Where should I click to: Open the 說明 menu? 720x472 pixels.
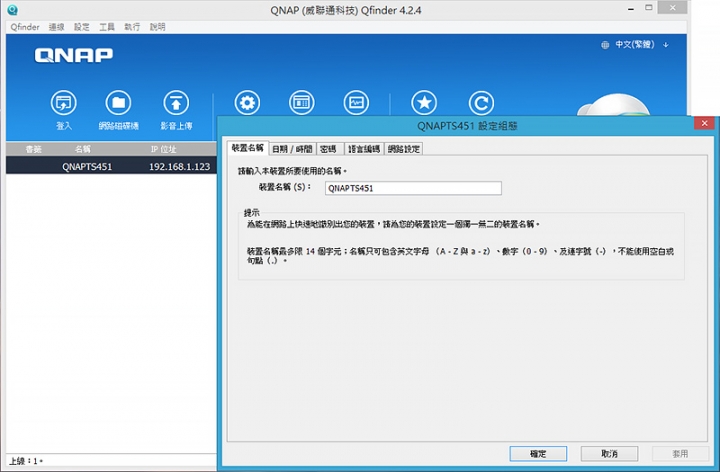[x=158, y=27]
